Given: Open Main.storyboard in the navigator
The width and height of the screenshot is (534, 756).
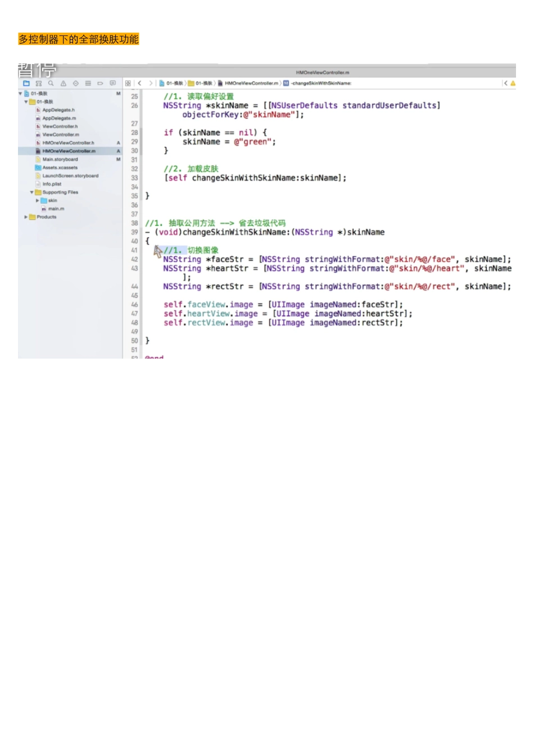Looking at the screenshot, I should (x=60, y=160).
